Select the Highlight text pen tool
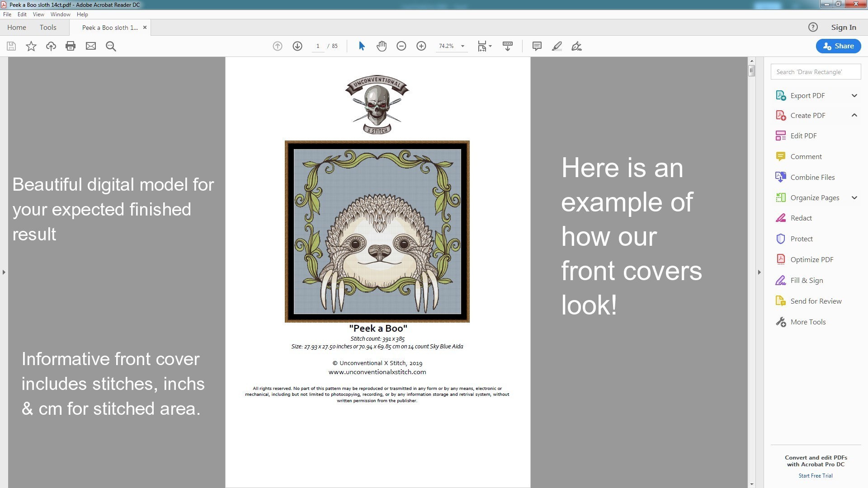The width and height of the screenshot is (868, 488). coord(557,46)
